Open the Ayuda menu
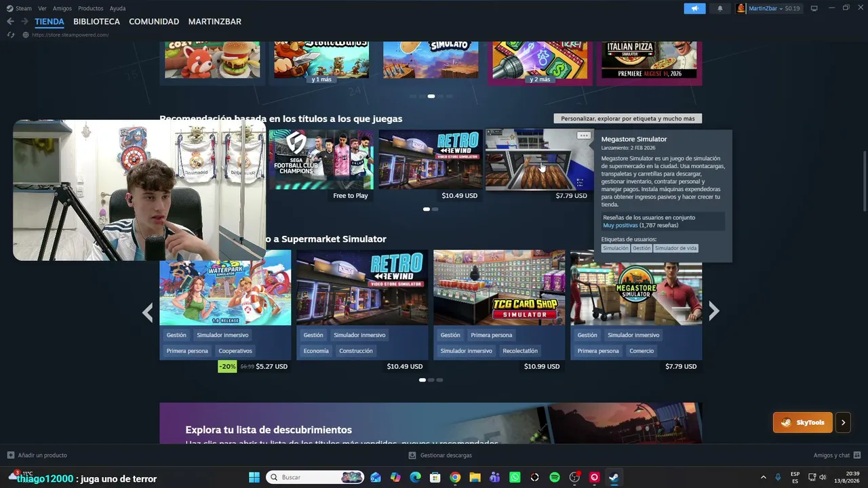Image resolution: width=868 pixels, height=488 pixels. click(x=117, y=8)
